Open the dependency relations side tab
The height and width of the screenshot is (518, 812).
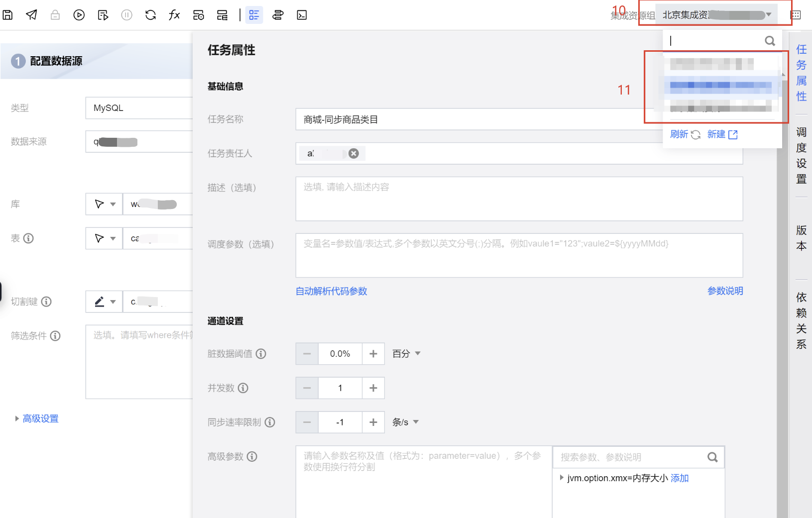tap(801, 320)
